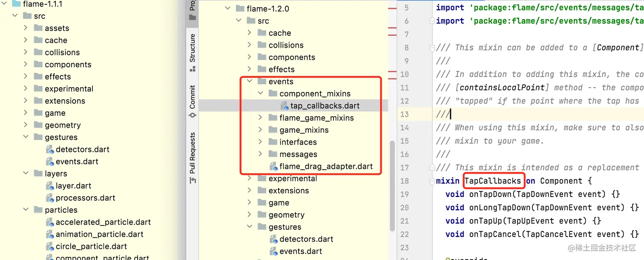Screen dimensions: 644x260
Task: Click the TapCallbacks mixin name in code
Action: [x=493, y=181]
